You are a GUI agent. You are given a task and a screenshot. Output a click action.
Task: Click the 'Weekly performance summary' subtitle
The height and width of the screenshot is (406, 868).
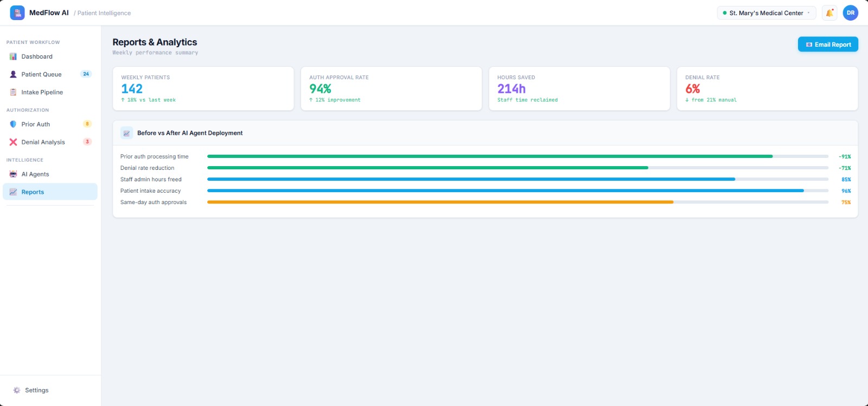click(155, 53)
